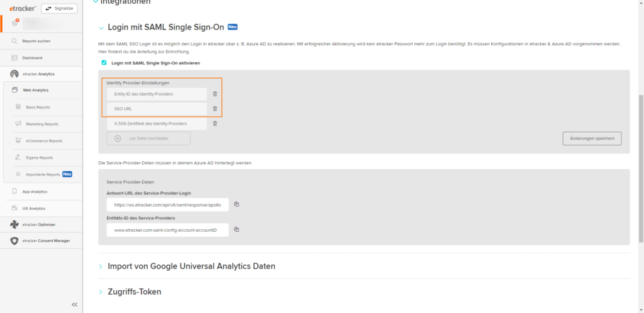Delete the Entity-ID entry with trash icon
The height and width of the screenshot is (313, 644).
(215, 94)
